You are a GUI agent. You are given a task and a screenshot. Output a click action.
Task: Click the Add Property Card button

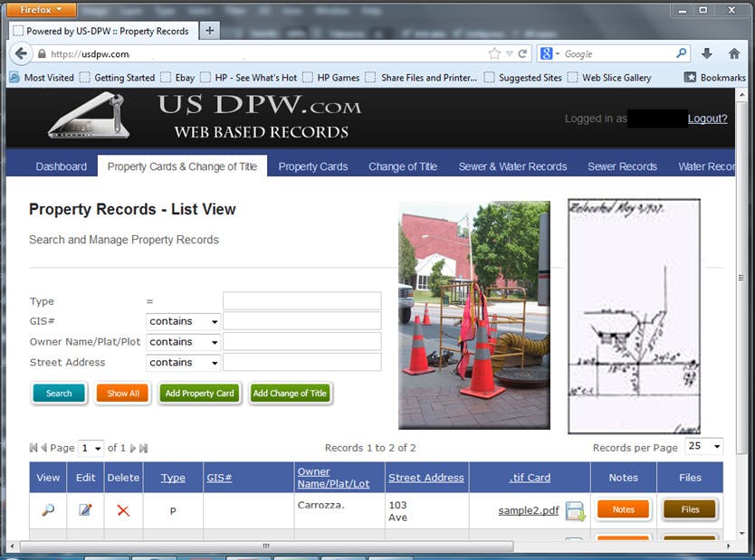[199, 393]
